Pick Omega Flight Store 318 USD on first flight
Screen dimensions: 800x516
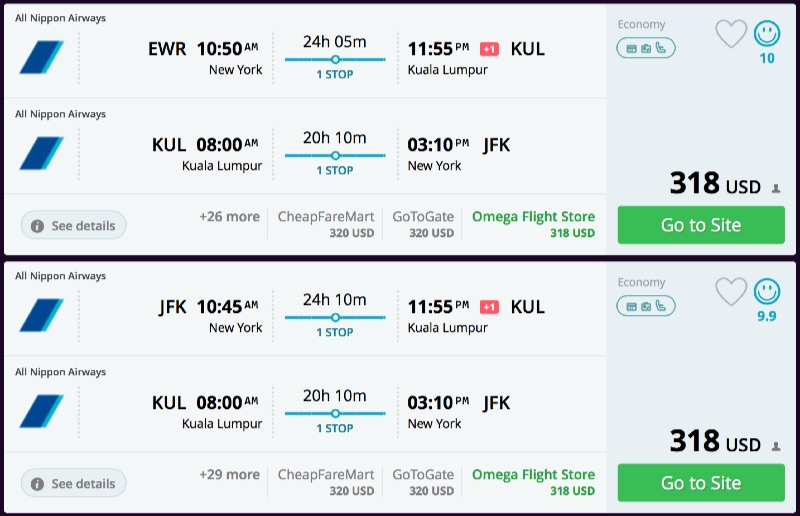pyautogui.click(x=533, y=224)
